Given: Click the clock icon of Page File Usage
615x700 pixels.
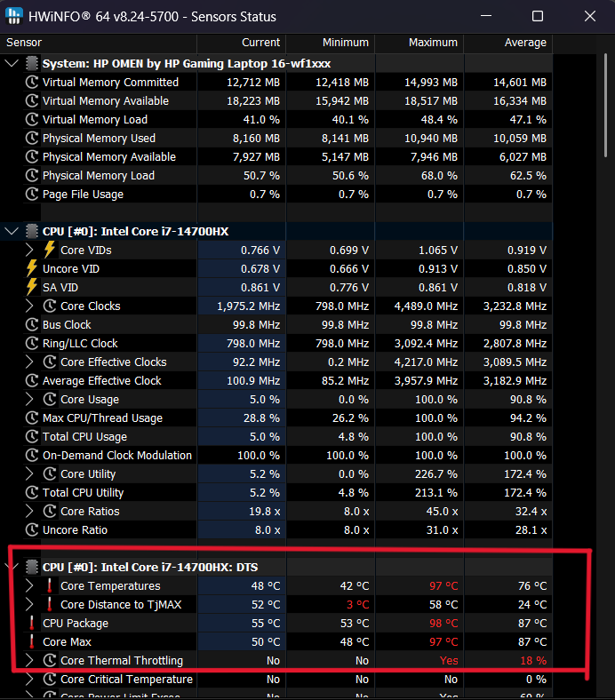Looking at the screenshot, I should pos(32,195).
